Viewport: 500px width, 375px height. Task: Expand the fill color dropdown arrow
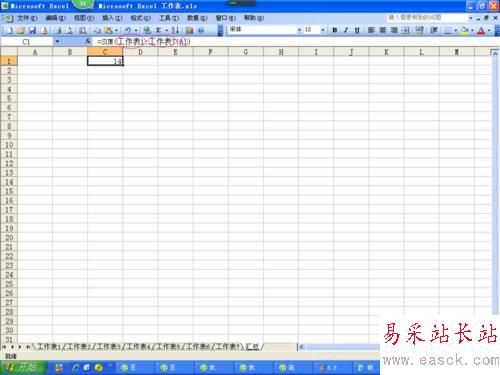(472, 30)
